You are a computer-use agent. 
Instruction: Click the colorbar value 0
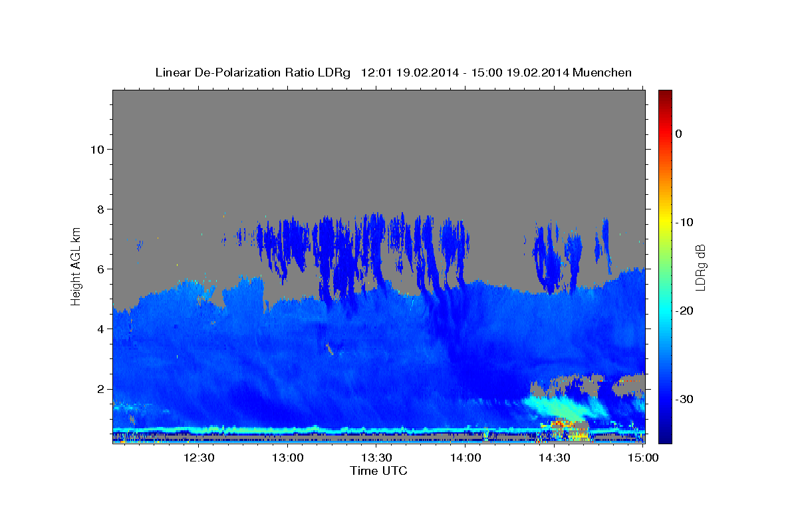coord(678,134)
